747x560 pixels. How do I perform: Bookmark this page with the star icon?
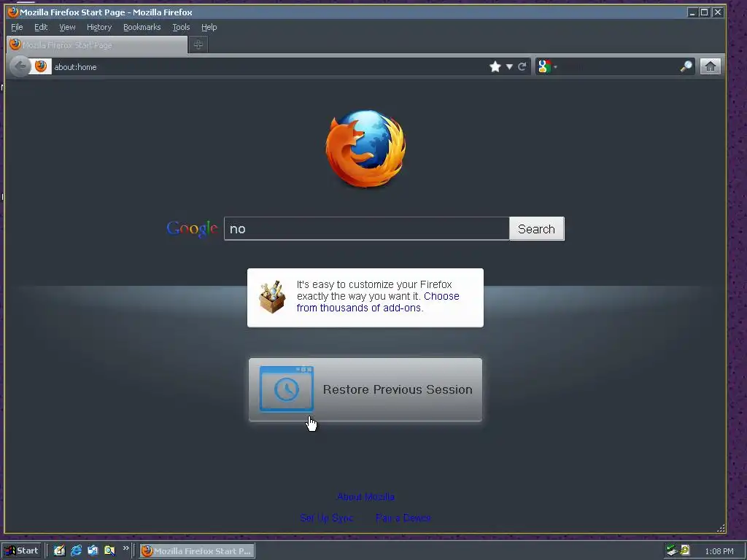click(x=495, y=66)
